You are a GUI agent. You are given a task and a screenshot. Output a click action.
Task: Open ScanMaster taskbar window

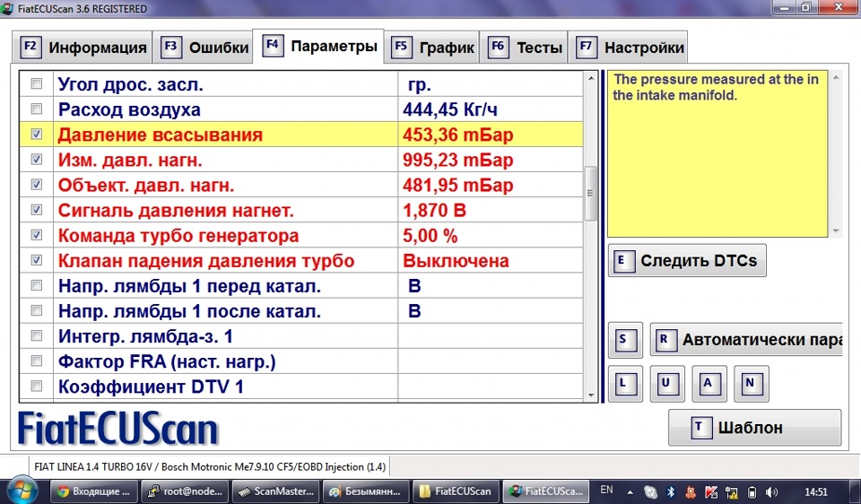275,491
